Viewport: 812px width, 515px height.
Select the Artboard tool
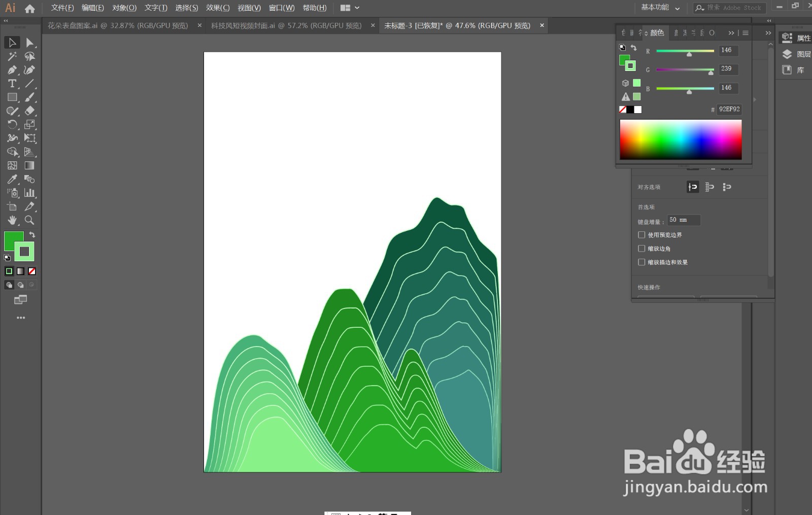pos(12,207)
